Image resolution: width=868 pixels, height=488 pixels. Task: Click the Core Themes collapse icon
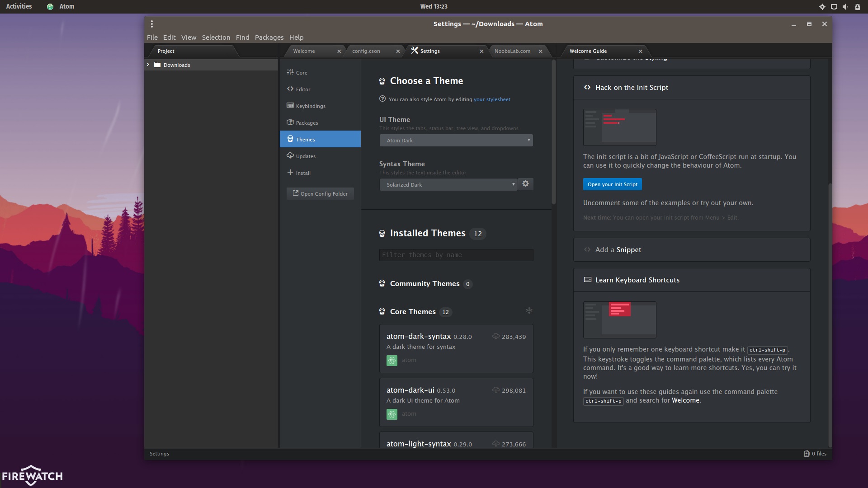[x=529, y=311]
